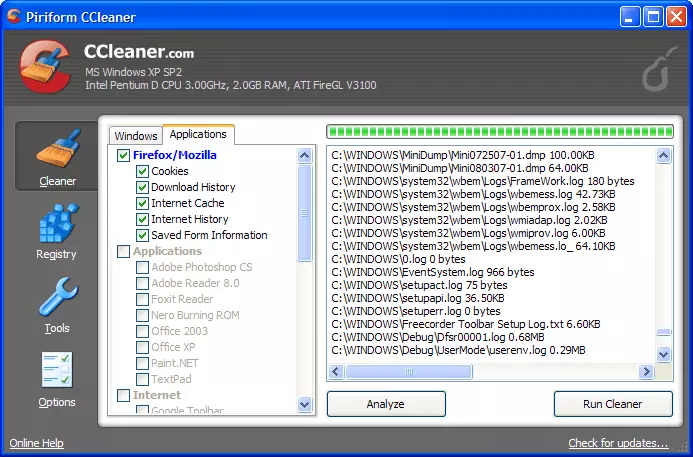This screenshot has width=693, height=457.
Task: Uncheck the Cookies checkbox
Action: click(143, 171)
